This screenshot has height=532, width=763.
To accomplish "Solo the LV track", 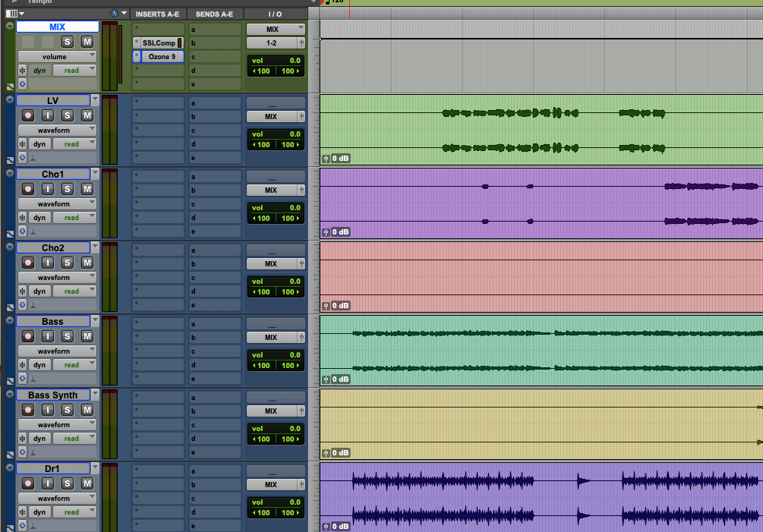I will [68, 115].
